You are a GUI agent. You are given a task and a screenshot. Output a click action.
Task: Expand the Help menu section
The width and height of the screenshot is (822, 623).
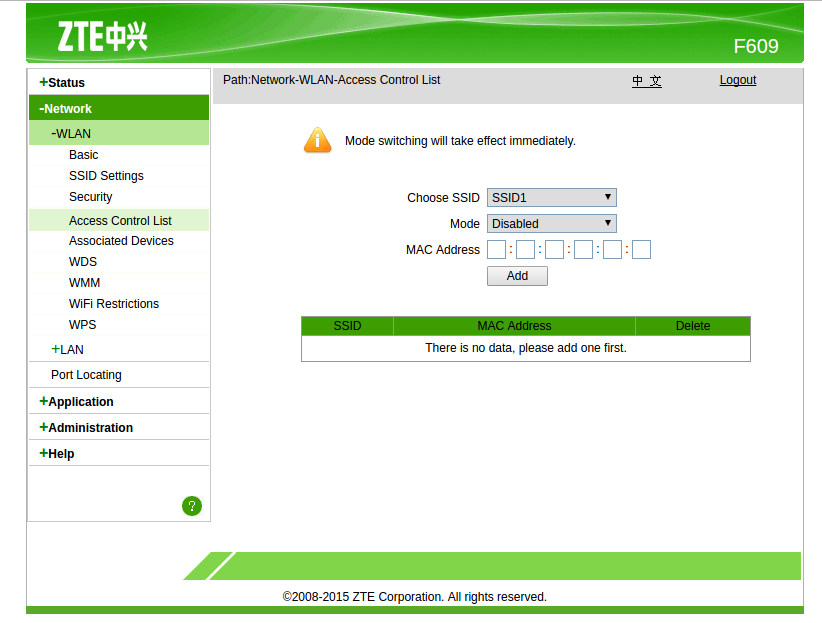(x=57, y=454)
